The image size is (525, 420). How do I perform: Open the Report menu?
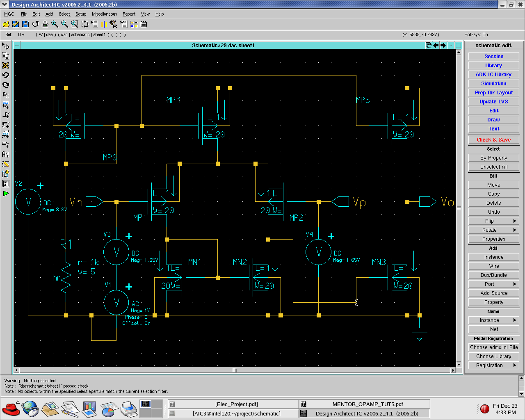(129, 14)
